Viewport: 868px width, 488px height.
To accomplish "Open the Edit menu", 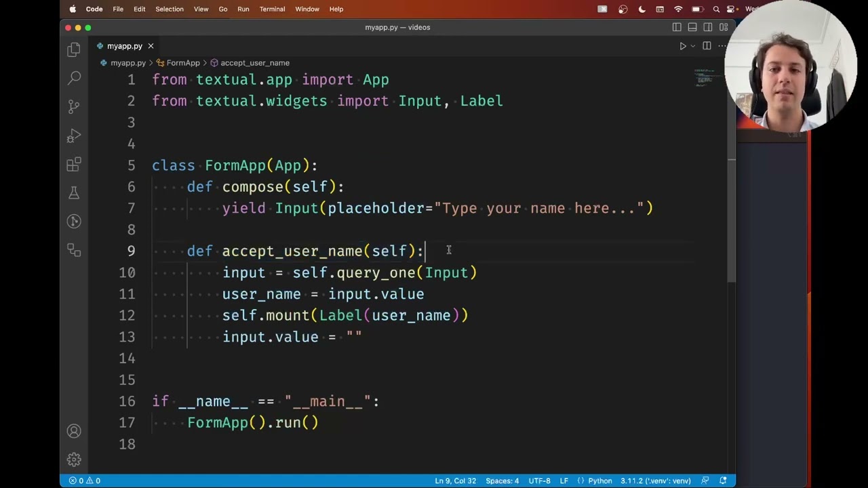I will click(x=140, y=9).
